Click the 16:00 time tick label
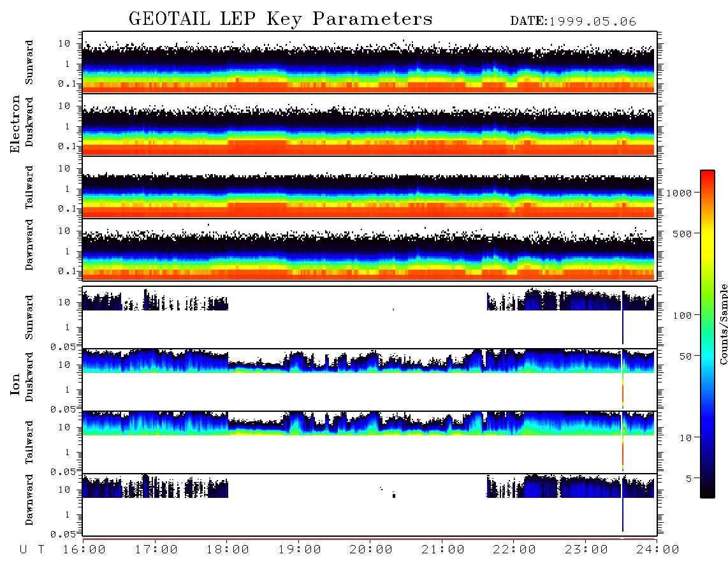This screenshot has width=728, height=561. click(85, 550)
